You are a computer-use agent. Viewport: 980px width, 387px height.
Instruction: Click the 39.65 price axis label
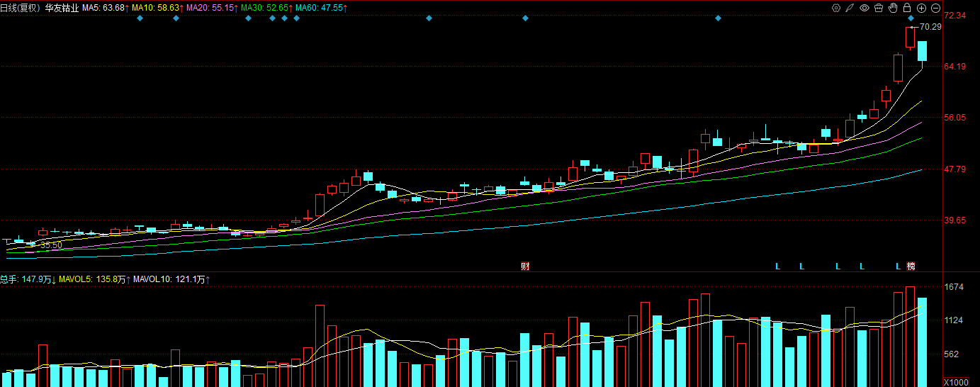click(957, 220)
